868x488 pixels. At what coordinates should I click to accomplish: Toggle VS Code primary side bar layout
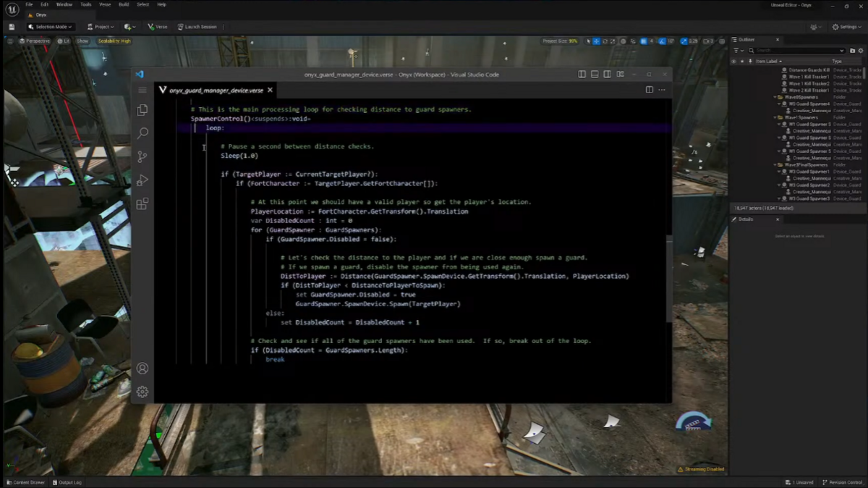582,75
